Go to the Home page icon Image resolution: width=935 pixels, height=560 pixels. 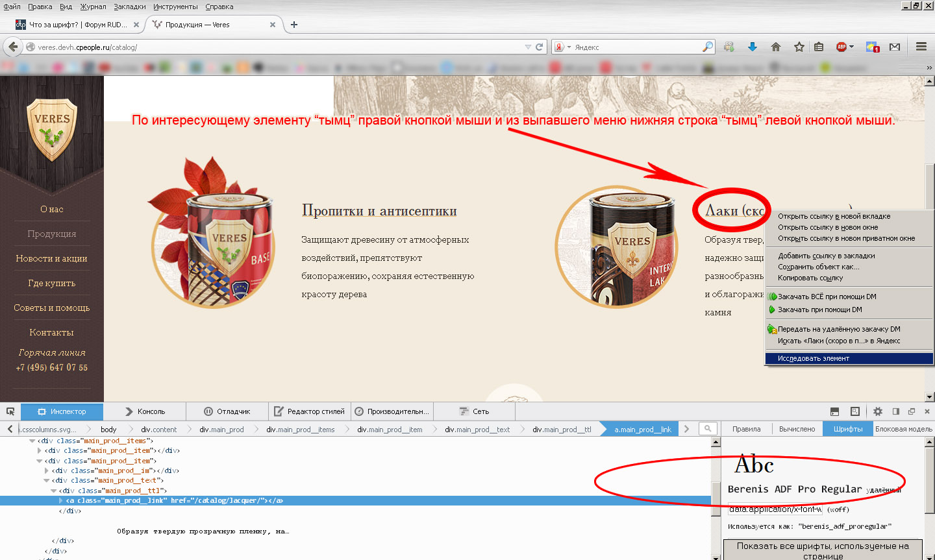(776, 47)
